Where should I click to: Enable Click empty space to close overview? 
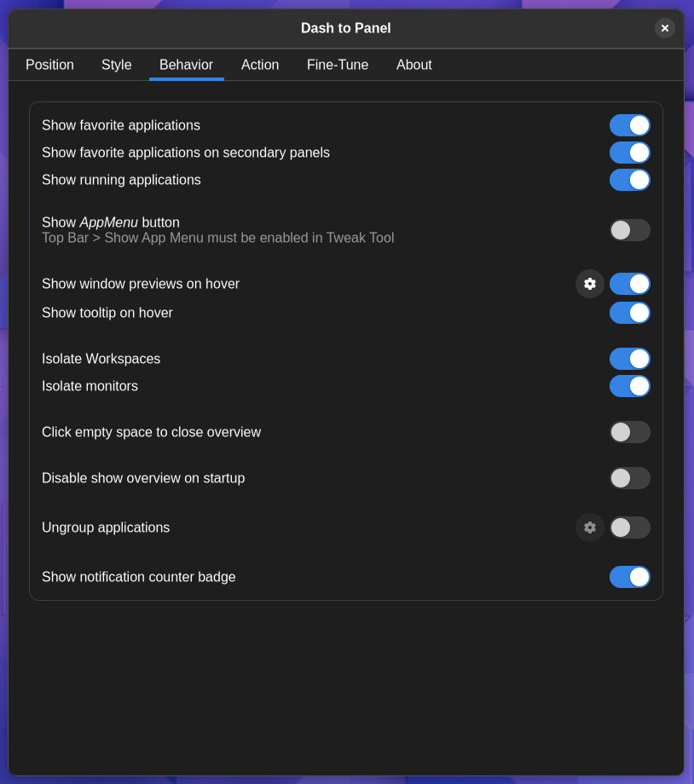click(x=629, y=432)
